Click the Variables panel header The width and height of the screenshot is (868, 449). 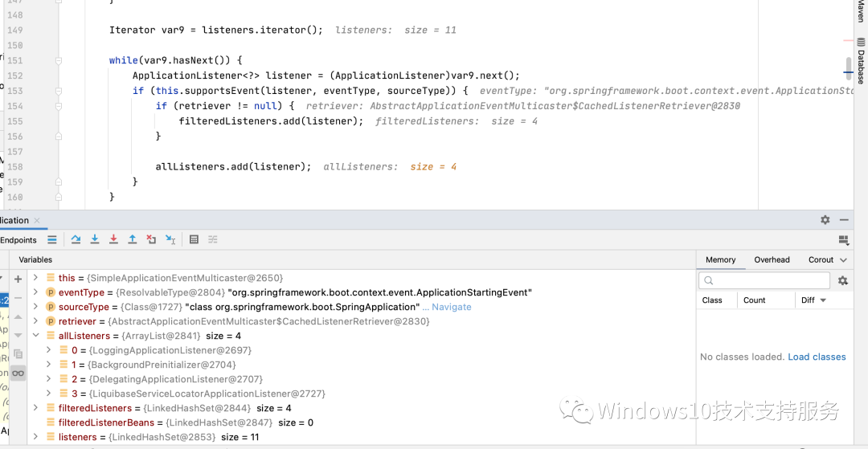click(35, 260)
